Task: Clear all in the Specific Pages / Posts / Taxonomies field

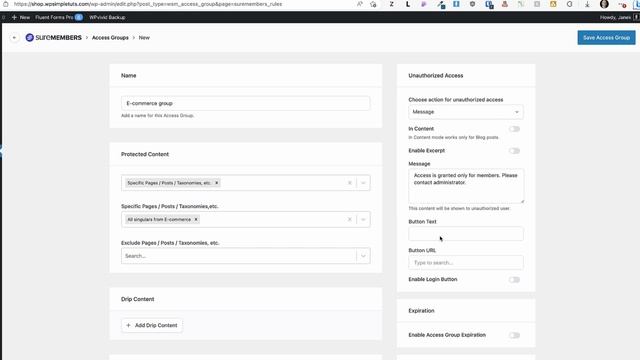Action: 349,220
